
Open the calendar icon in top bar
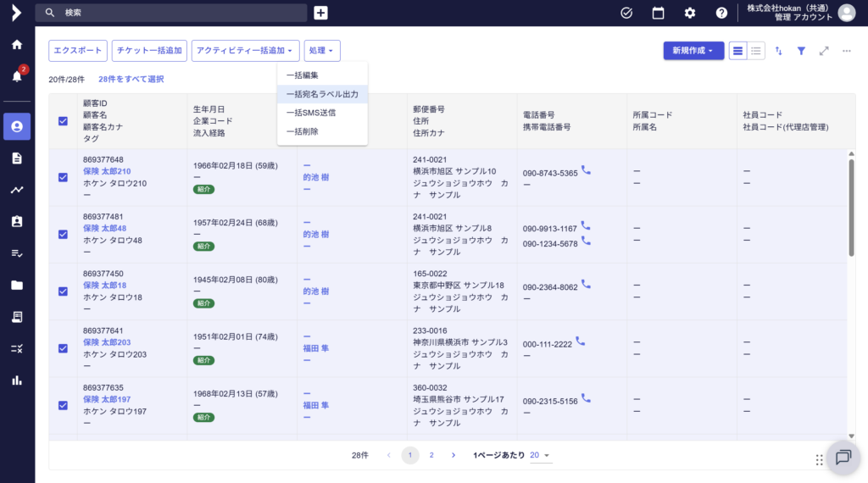[658, 13]
